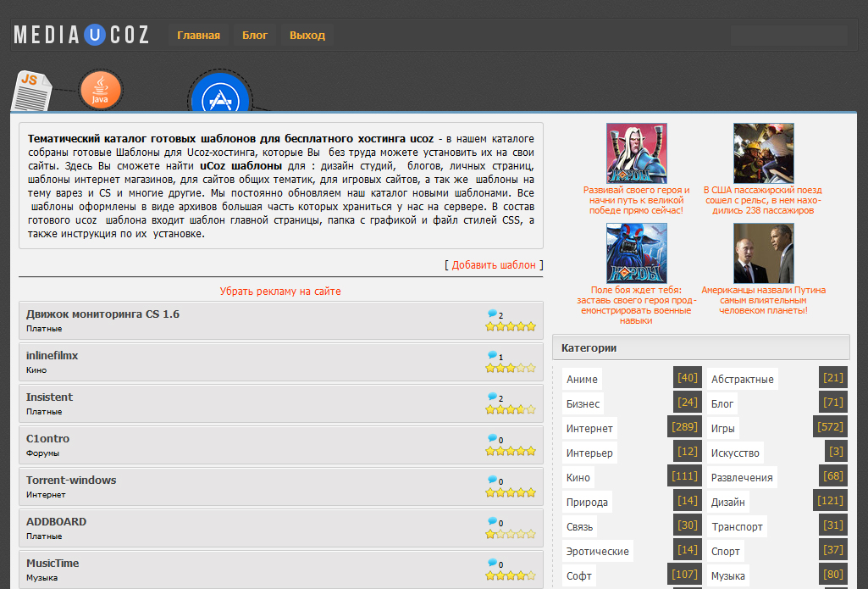This screenshot has width=868, height=589.
Task: Click the blue App Store icon
Action: (x=219, y=97)
